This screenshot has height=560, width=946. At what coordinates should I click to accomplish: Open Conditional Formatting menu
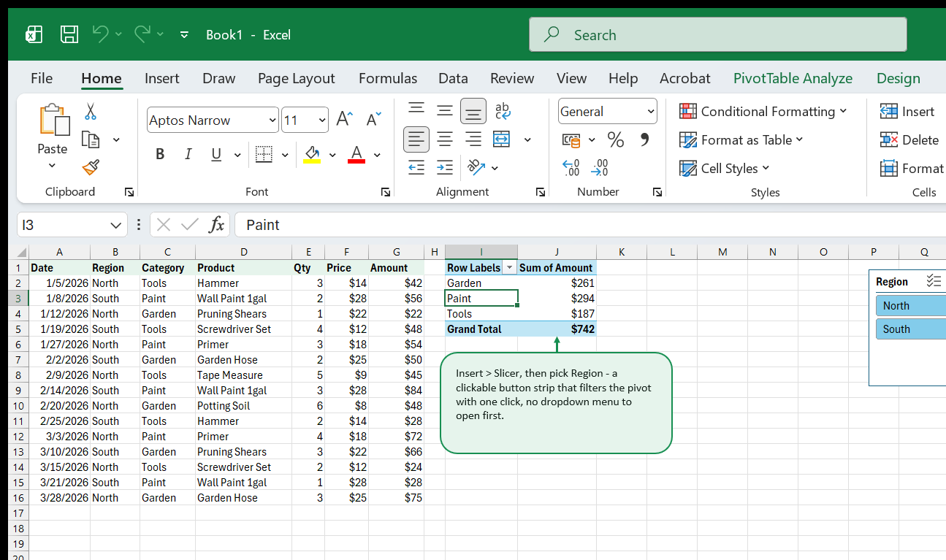click(763, 111)
